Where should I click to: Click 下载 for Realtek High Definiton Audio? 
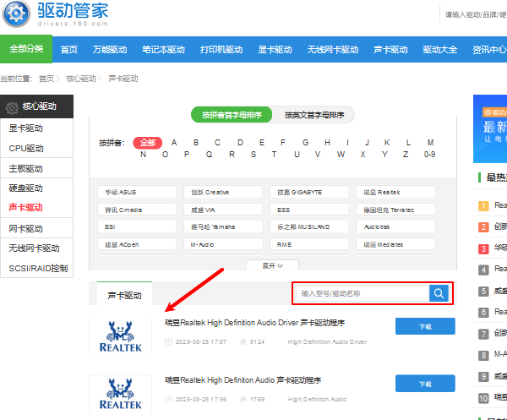click(425, 384)
